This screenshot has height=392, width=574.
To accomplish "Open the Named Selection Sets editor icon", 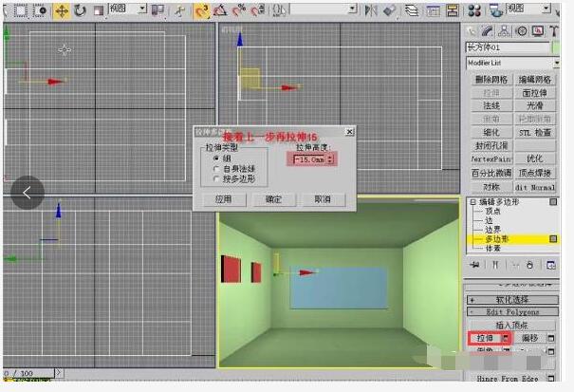I will 279,10.
